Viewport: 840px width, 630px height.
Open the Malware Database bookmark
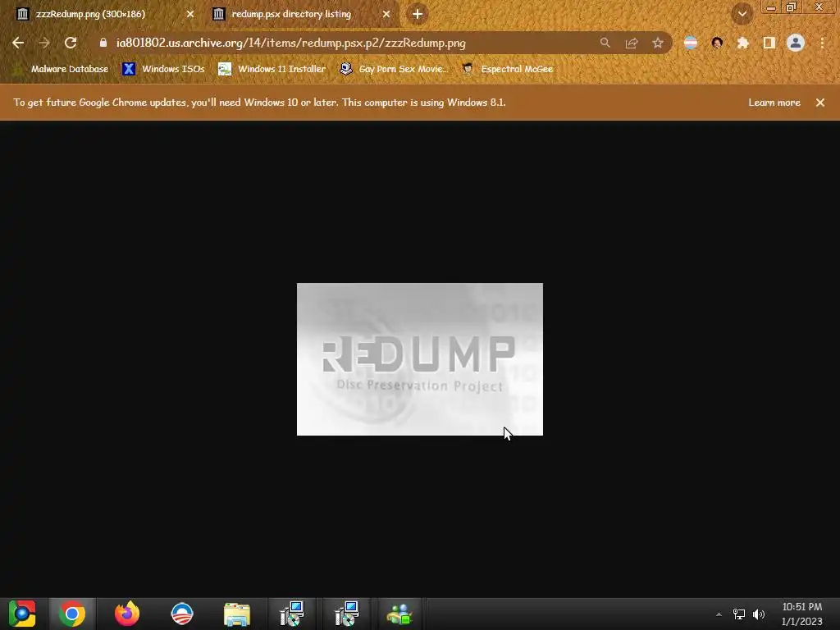(x=61, y=69)
